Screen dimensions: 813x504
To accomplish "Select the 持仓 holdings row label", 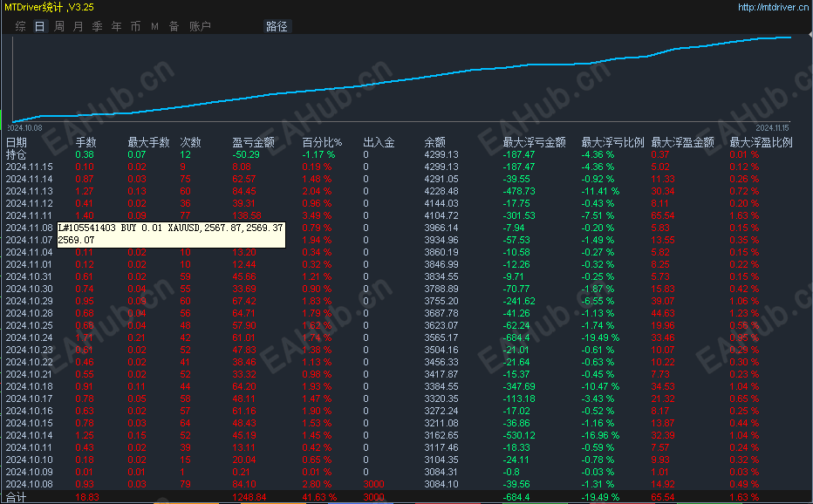I will (16, 154).
